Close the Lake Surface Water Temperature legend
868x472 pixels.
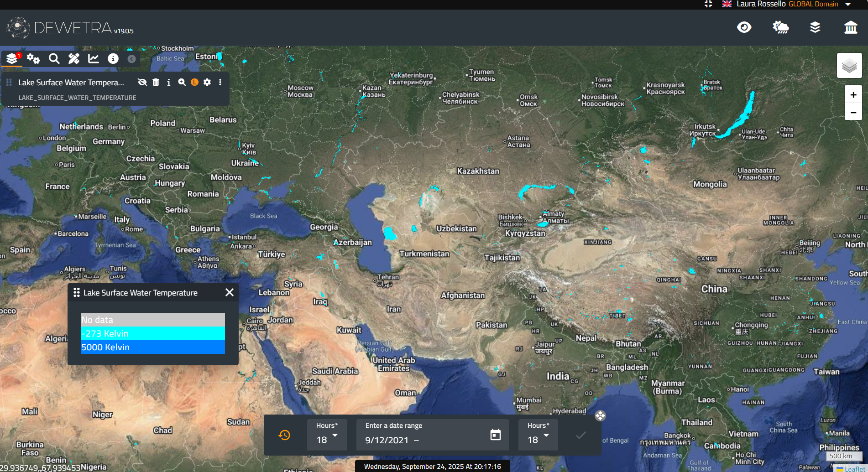click(230, 292)
